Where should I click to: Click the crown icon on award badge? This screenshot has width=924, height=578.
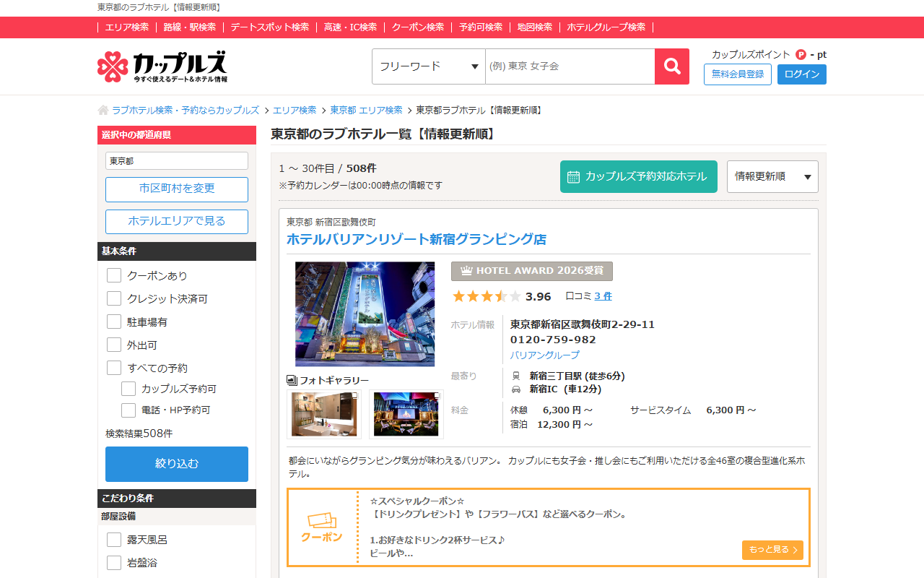pos(466,271)
